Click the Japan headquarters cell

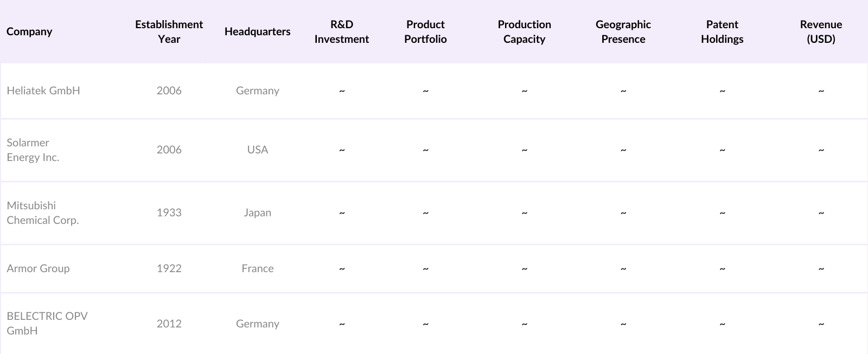(x=257, y=213)
